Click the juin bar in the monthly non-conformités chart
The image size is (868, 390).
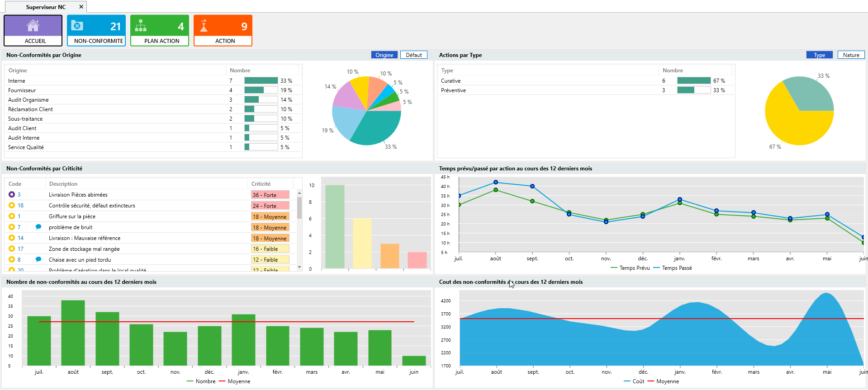(414, 361)
